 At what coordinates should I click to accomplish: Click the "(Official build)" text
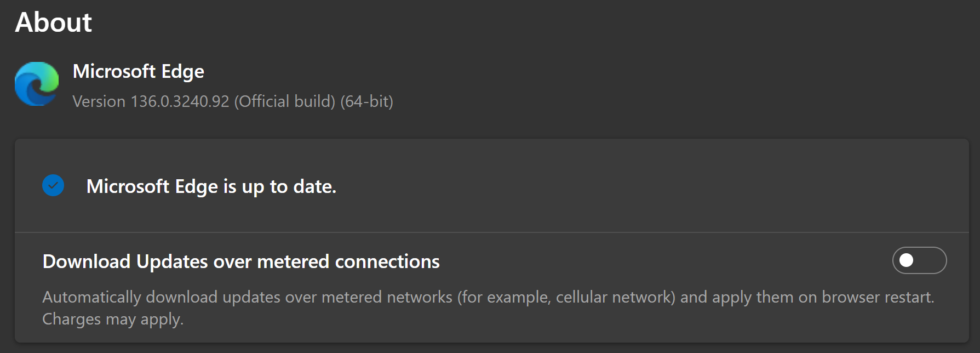pyautogui.click(x=284, y=101)
